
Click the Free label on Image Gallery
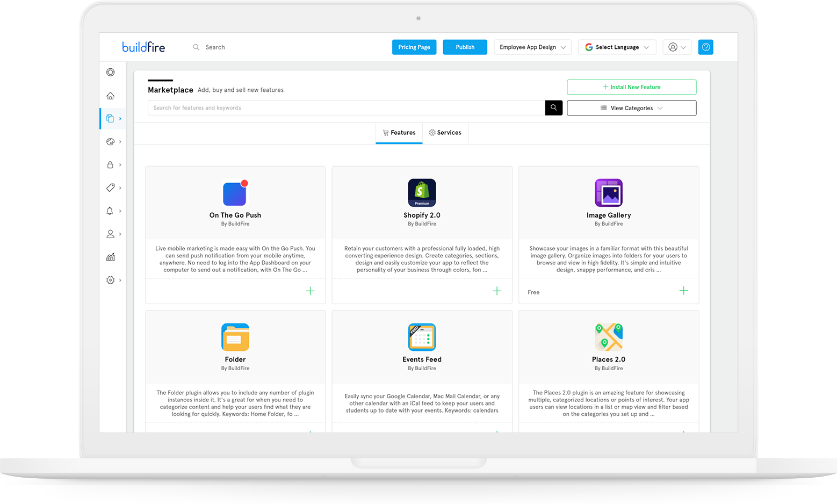click(533, 292)
